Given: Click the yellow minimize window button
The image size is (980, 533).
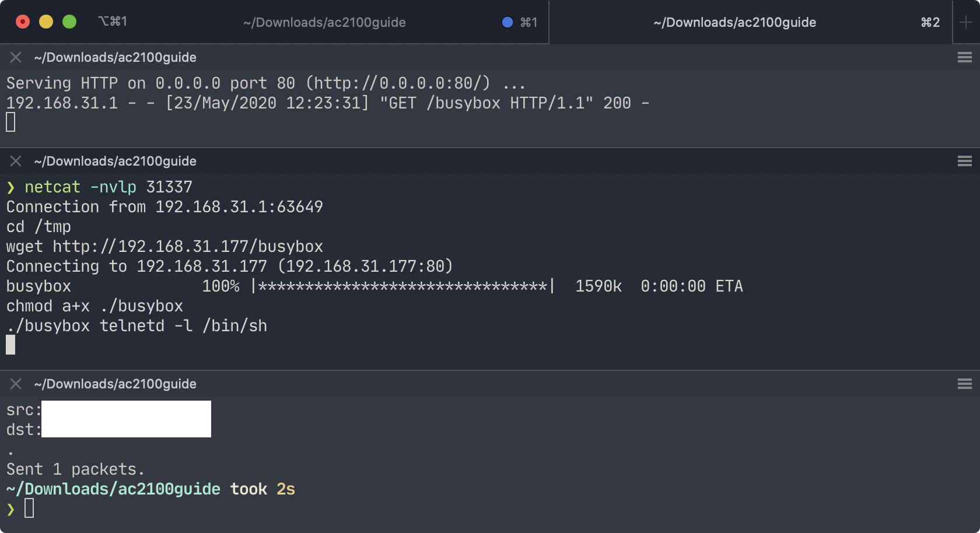Looking at the screenshot, I should [46, 22].
